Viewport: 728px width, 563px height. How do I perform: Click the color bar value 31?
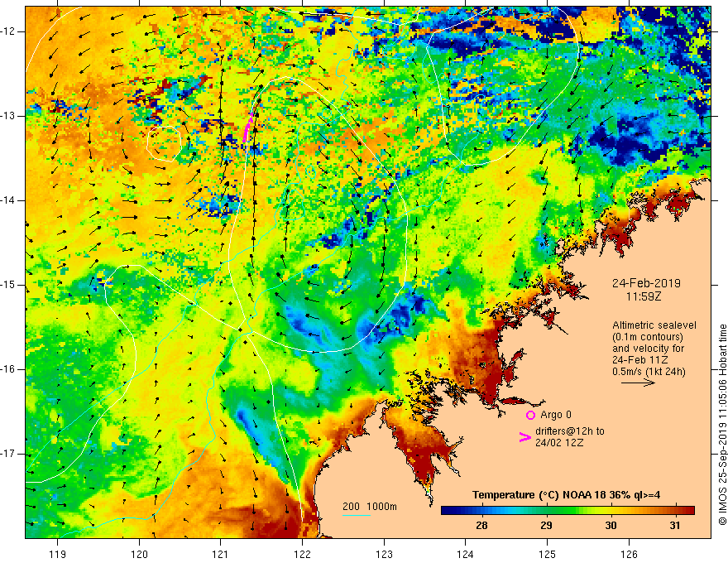pyautogui.click(x=674, y=526)
